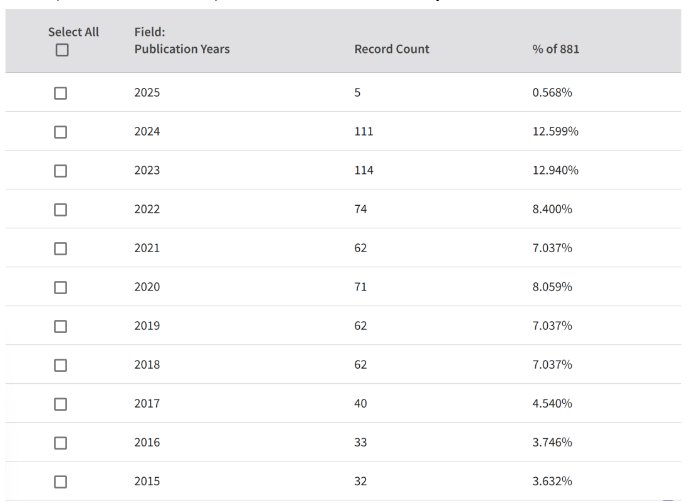The image size is (694, 503).
Task: Check the Select All checkbox
Action: pos(61,51)
